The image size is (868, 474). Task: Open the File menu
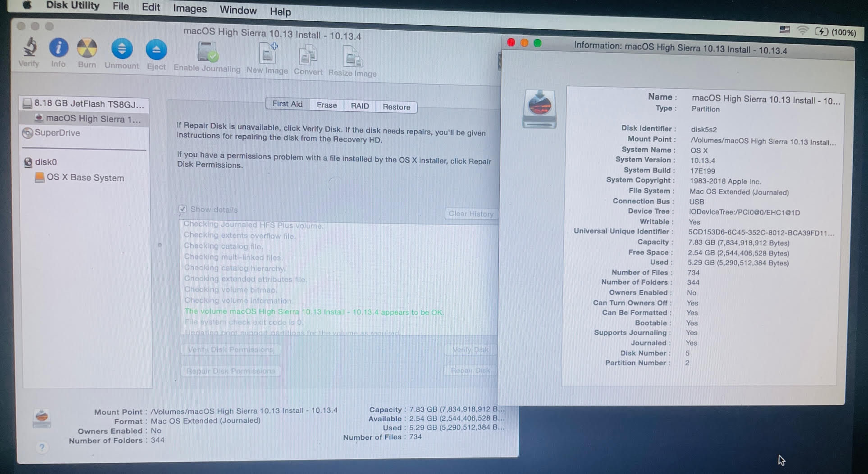(x=121, y=6)
